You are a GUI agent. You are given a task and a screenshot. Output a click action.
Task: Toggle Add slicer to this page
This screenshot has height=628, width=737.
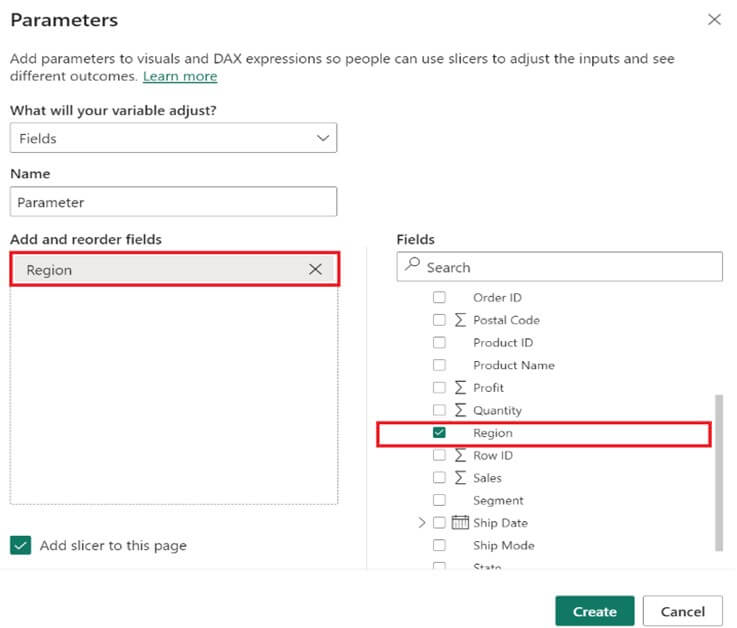pos(21,545)
